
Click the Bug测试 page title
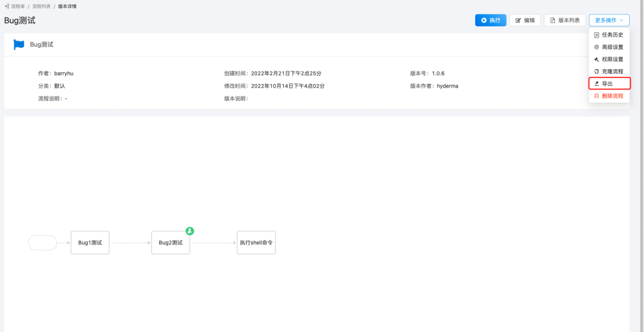pyautogui.click(x=20, y=20)
